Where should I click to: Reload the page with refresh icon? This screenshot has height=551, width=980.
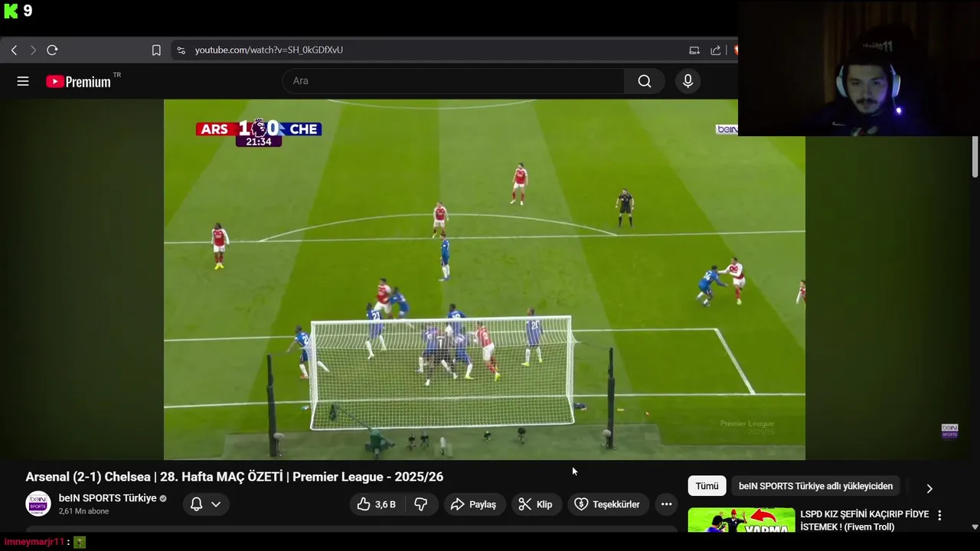pyautogui.click(x=52, y=50)
